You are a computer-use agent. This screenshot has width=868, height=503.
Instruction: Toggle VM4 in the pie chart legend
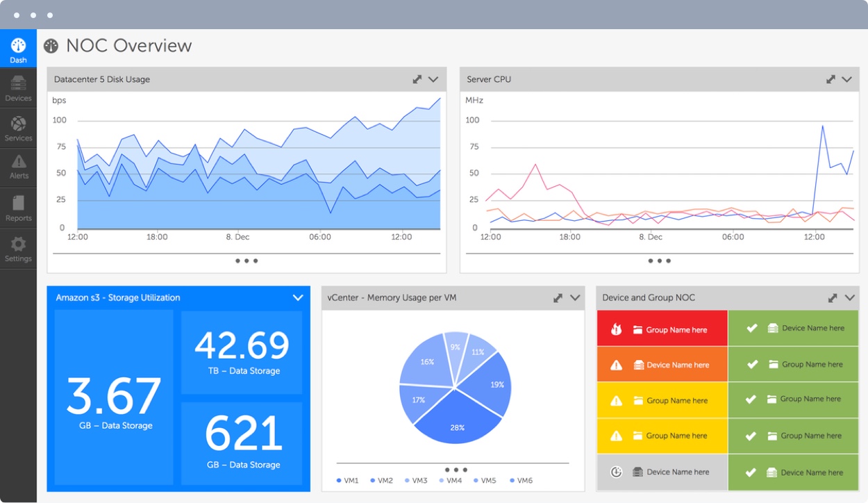pyautogui.click(x=450, y=480)
